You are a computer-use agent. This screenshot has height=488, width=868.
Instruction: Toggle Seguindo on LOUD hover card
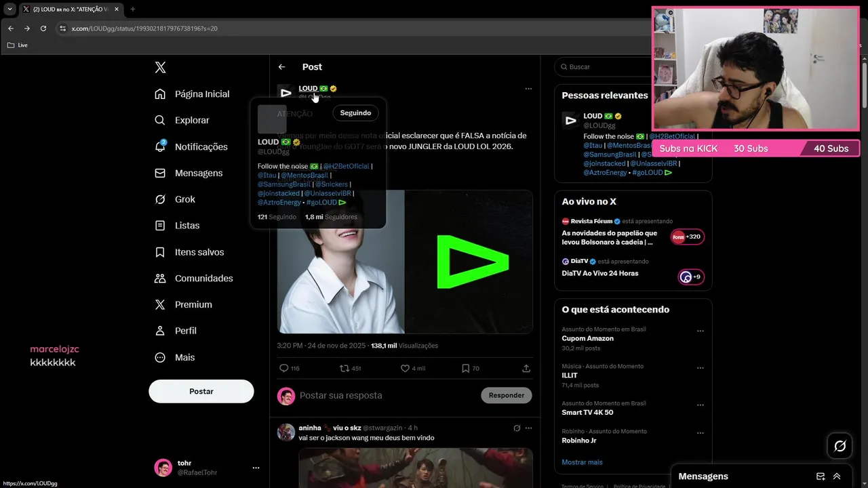pos(355,113)
